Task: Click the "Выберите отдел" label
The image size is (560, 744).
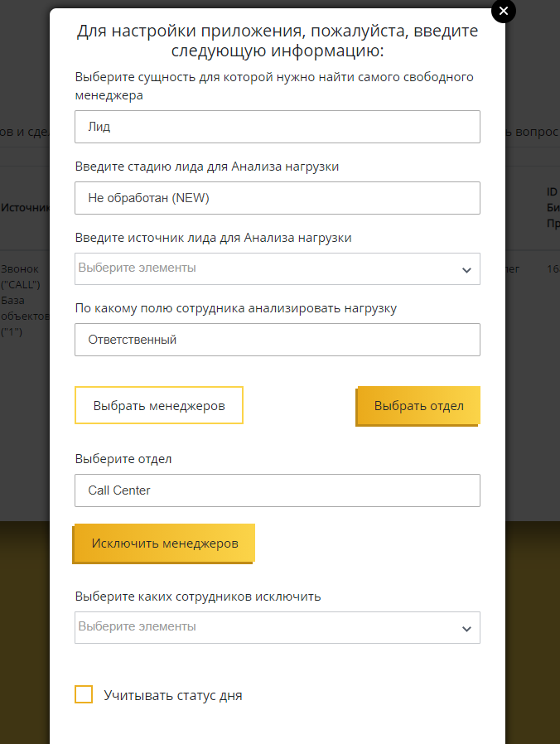Action: (x=123, y=458)
